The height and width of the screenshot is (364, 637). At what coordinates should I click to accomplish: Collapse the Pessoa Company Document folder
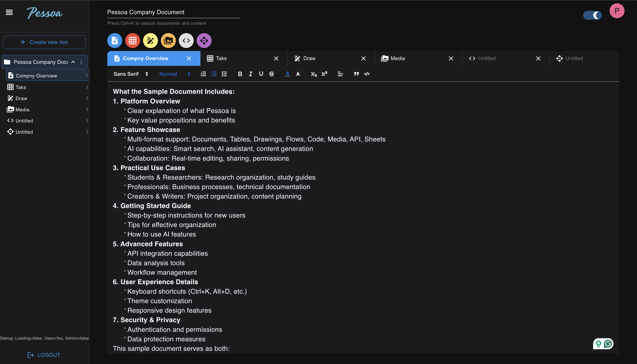(x=73, y=62)
